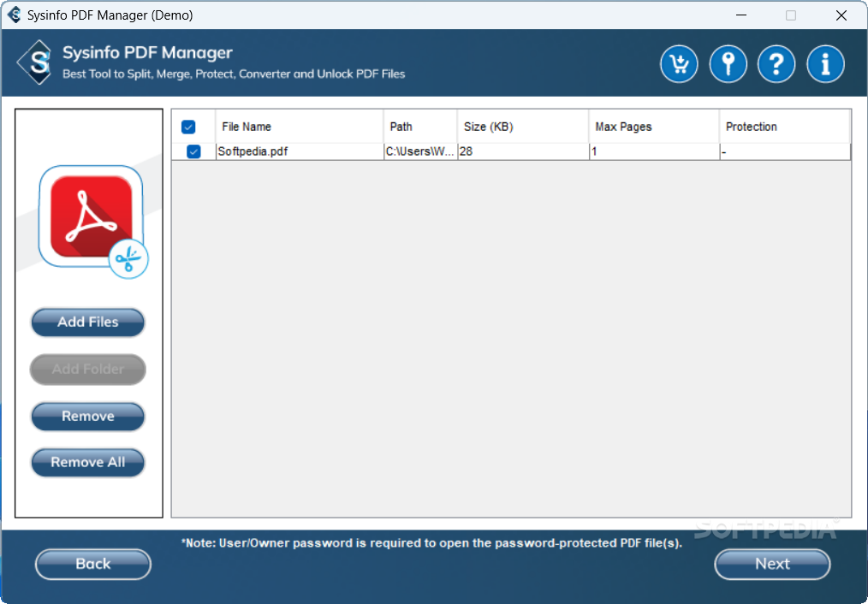The width and height of the screenshot is (868, 604).
Task: Click the title bar app icon
Action: click(15, 15)
